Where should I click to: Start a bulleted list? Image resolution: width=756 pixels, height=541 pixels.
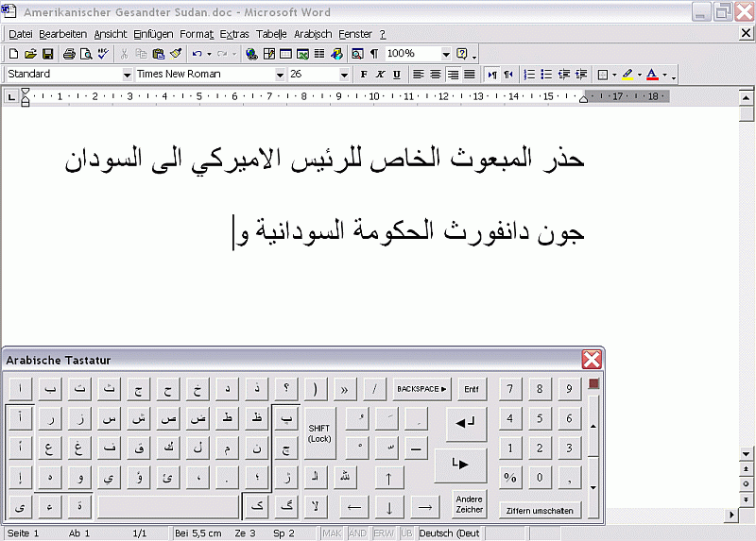point(546,75)
